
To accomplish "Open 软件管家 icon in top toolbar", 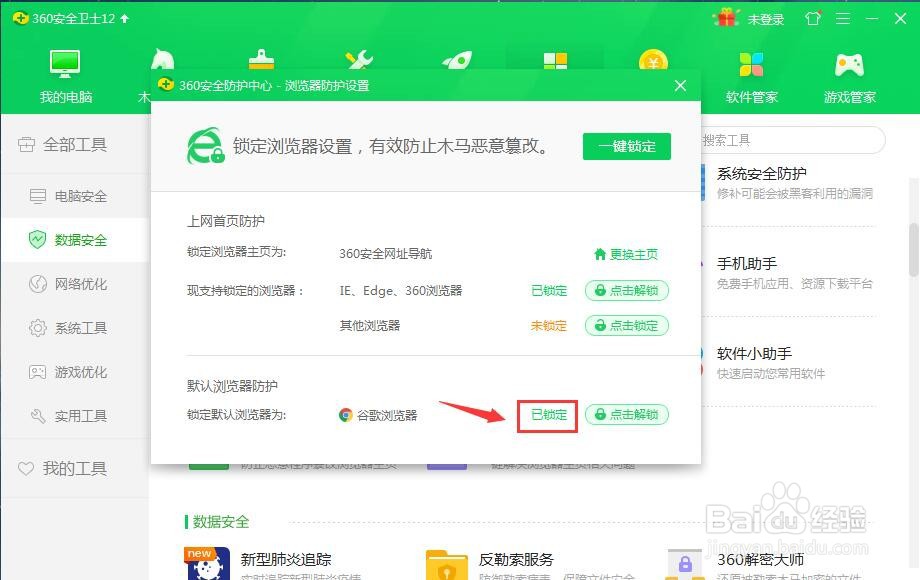I will click(751, 65).
